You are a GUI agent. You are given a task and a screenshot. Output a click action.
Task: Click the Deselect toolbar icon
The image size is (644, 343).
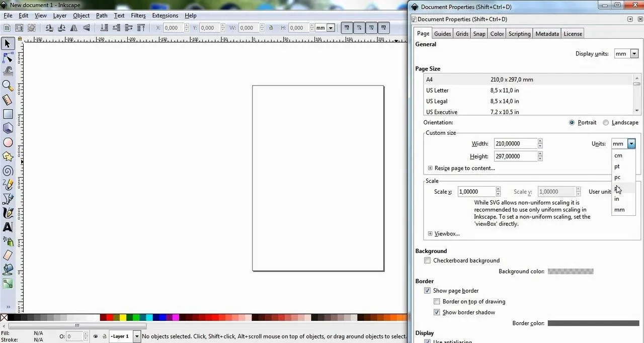tap(32, 28)
